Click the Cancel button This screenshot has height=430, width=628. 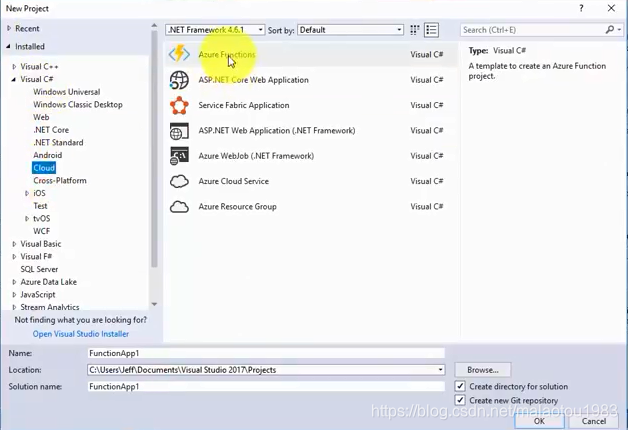[x=594, y=421]
